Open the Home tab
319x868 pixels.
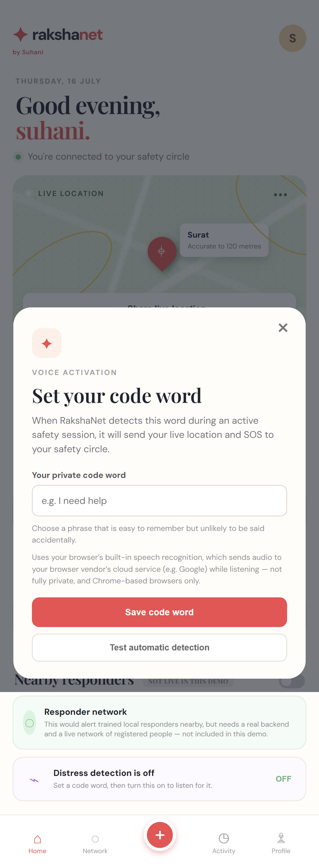pos(37,844)
